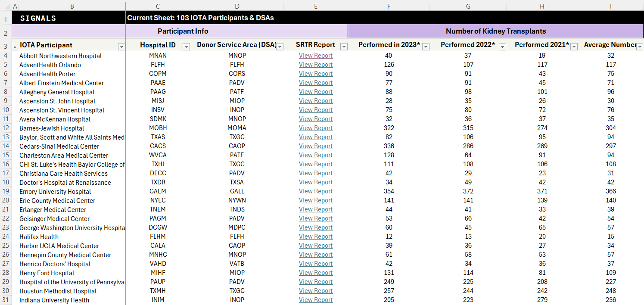Open View Report for Indiana University Health
Viewport: 644px width, 305px height.
click(x=316, y=300)
